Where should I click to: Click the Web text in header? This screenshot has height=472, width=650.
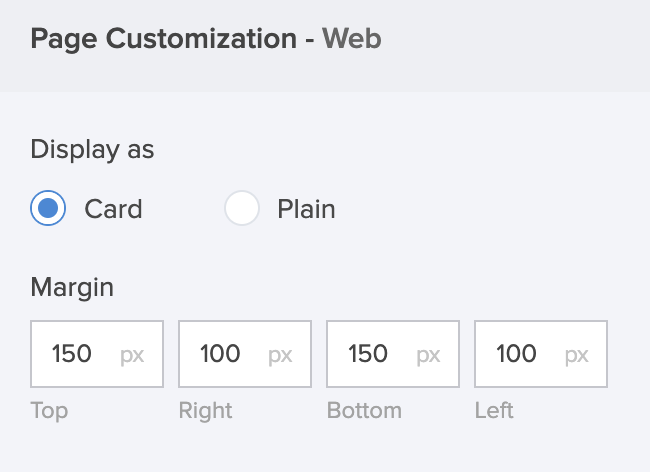351,40
